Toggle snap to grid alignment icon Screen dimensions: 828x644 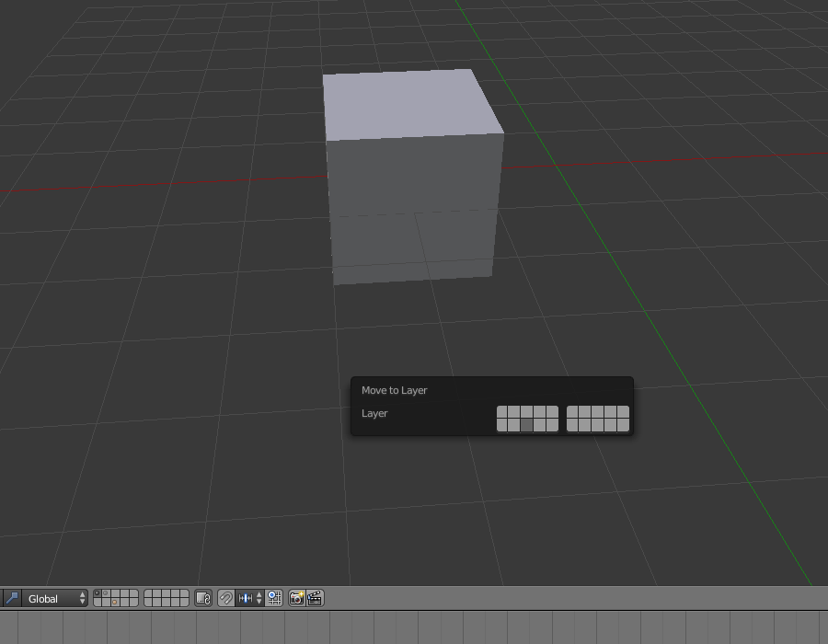coord(273,598)
